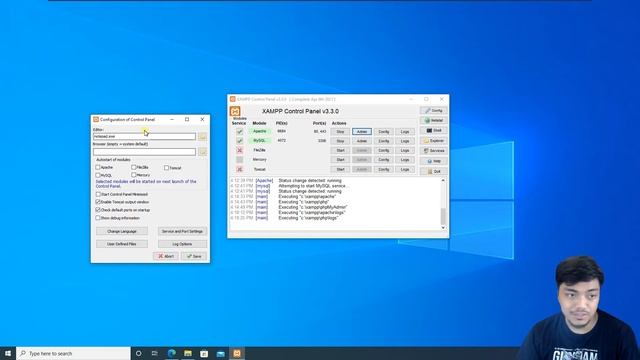Click the green MySQL module label
The width and height of the screenshot is (640, 360).
tap(260, 141)
